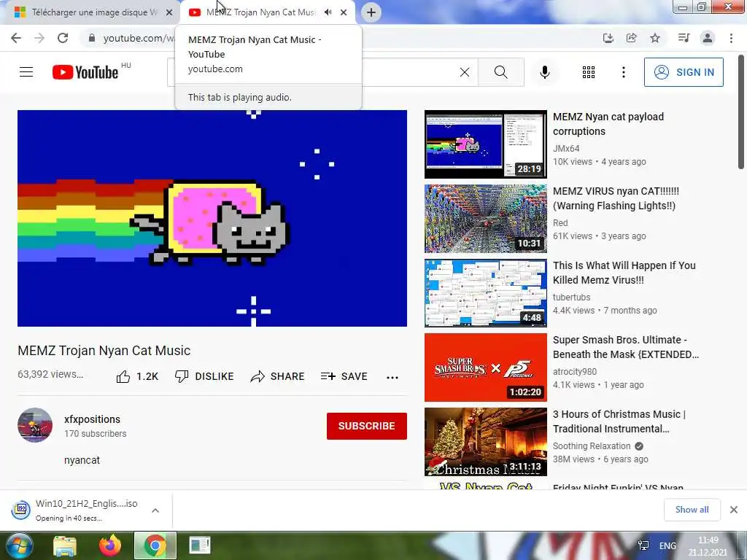Click the DISLIKE button

click(x=204, y=376)
